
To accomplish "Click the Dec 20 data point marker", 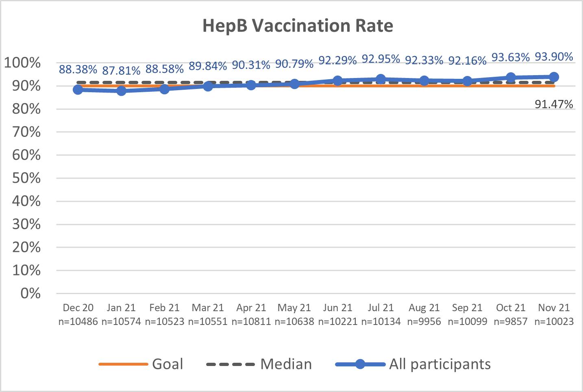I will pyautogui.click(x=78, y=89).
